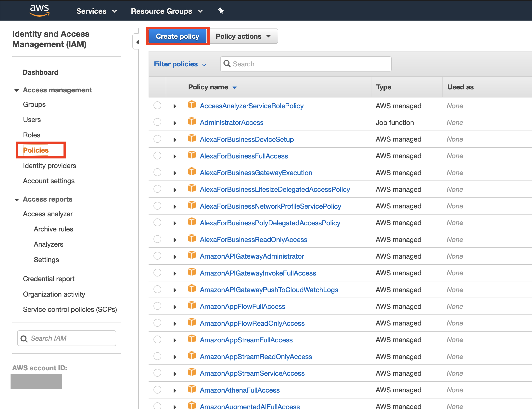Screen dimensions: 532x409
Task: Click the policy icon beside AmazonAPIGatewayAdministrator
Action: point(192,255)
